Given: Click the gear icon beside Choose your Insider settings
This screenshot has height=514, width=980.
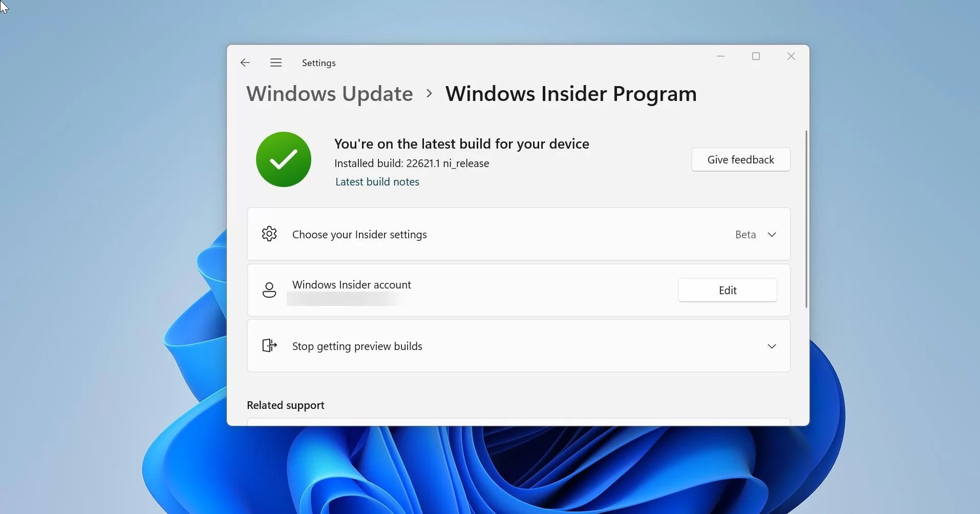Looking at the screenshot, I should (x=269, y=234).
